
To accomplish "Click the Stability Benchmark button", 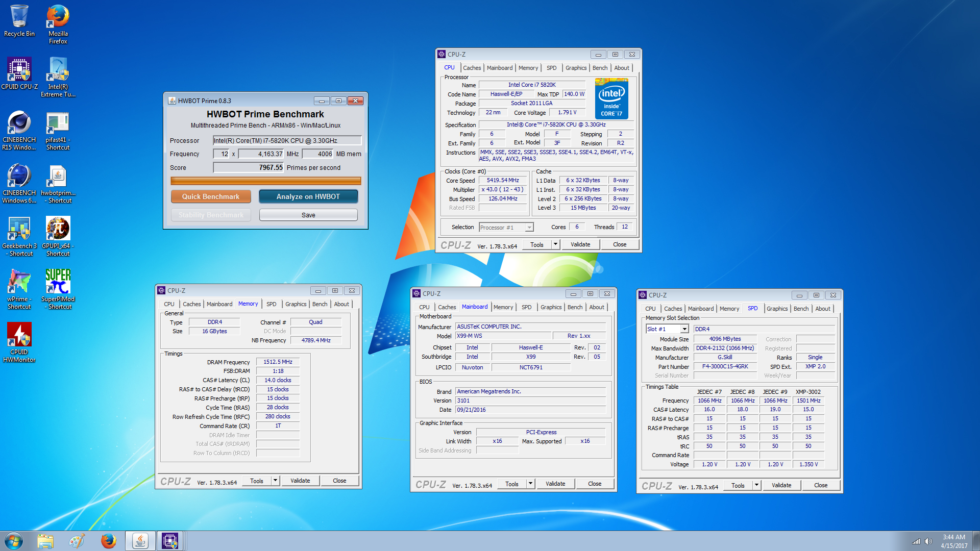I will [x=211, y=215].
